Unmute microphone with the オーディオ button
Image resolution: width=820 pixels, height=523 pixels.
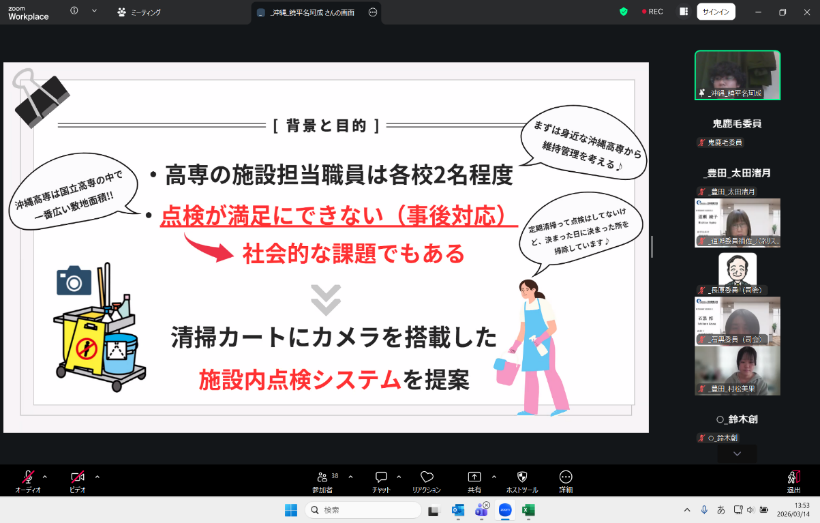click(28, 478)
